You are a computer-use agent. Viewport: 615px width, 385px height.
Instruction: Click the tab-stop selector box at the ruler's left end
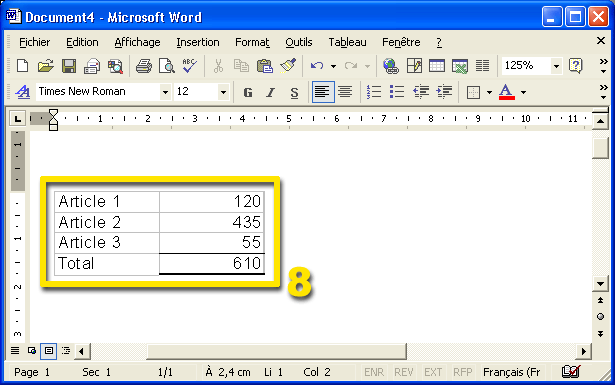pyautogui.click(x=18, y=118)
